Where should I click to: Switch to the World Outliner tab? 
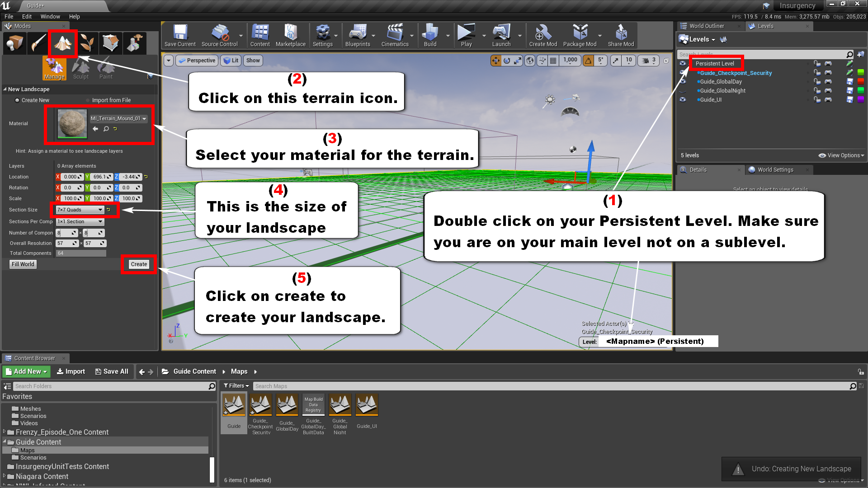tap(707, 26)
